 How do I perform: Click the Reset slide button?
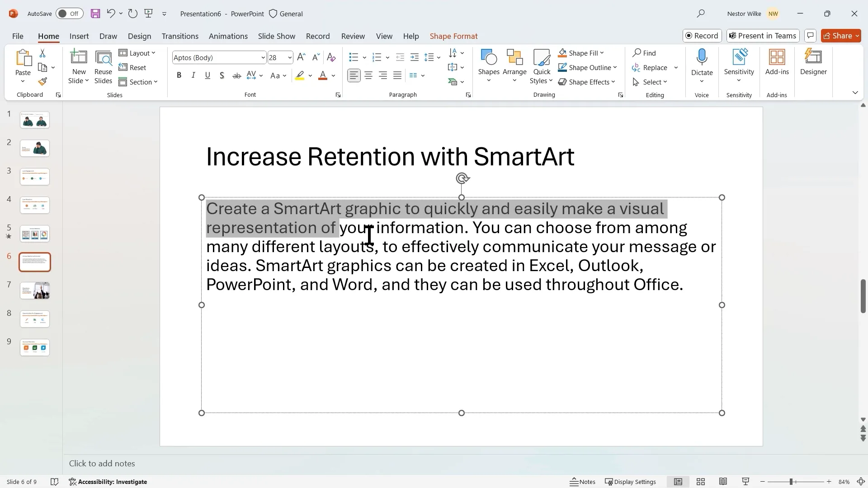pos(132,67)
